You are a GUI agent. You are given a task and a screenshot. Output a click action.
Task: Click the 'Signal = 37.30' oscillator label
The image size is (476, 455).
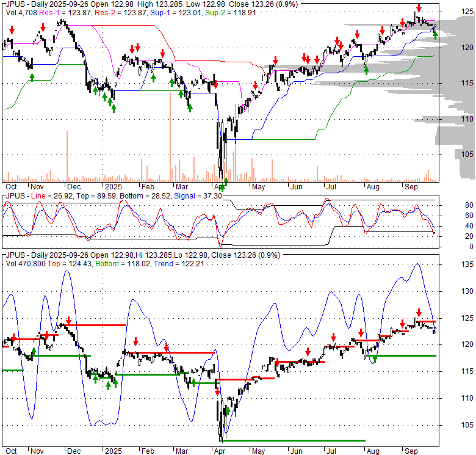[198, 196]
